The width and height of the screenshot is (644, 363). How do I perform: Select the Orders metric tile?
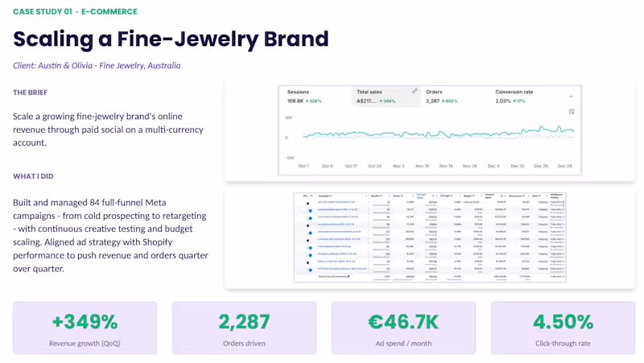click(x=454, y=97)
